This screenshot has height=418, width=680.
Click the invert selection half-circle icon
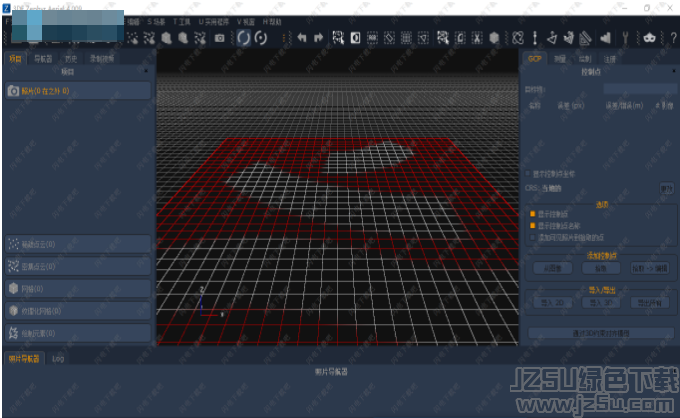pyautogui.click(x=355, y=38)
